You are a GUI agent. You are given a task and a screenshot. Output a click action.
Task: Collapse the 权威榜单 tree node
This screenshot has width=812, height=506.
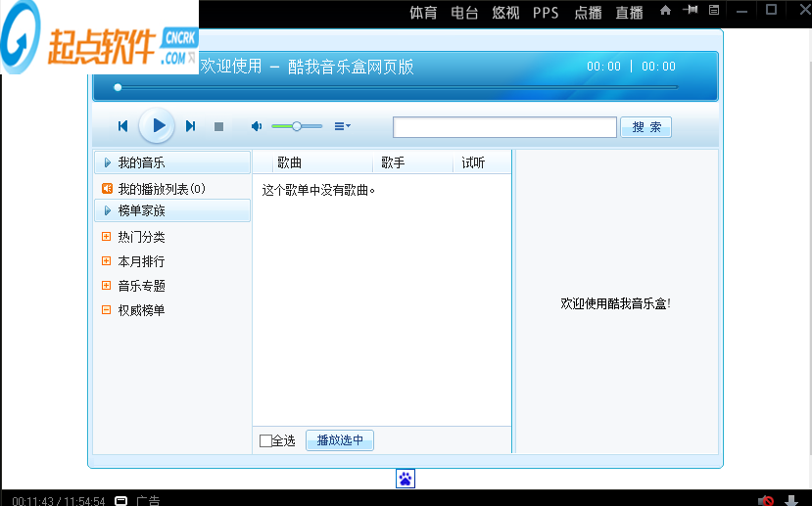106,310
